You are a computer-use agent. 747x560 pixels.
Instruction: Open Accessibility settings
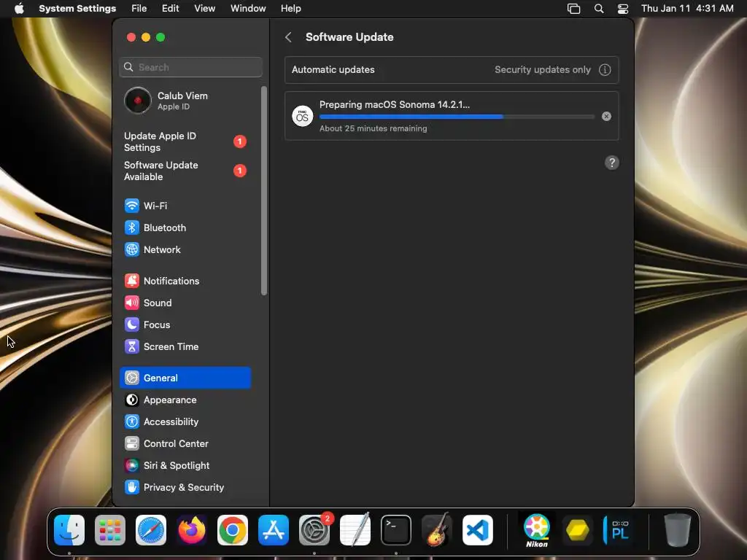(x=185, y=422)
